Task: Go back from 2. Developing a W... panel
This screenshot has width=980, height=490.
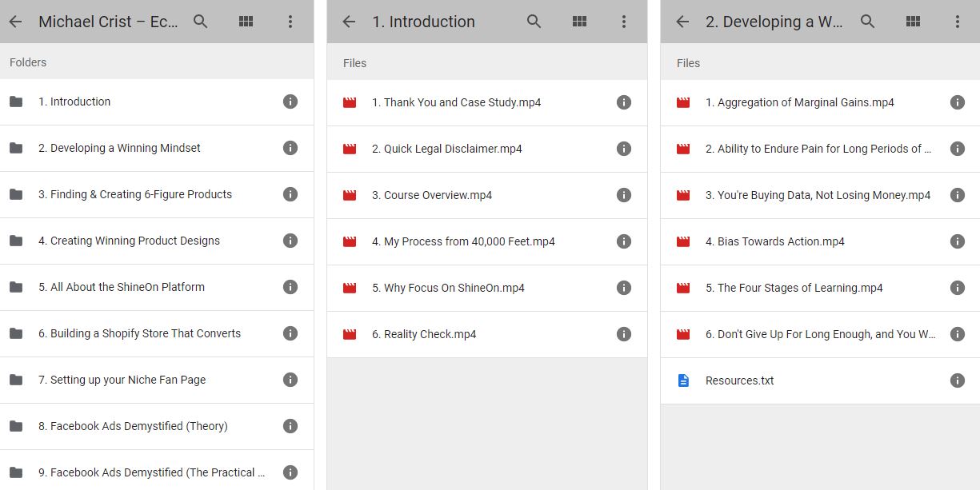Action: pos(682,22)
